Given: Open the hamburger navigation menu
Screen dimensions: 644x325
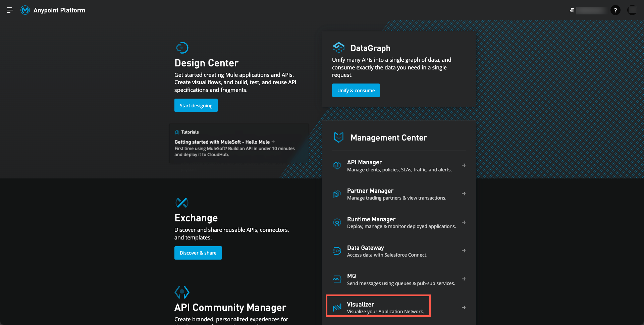Looking at the screenshot, I should 10,10.
